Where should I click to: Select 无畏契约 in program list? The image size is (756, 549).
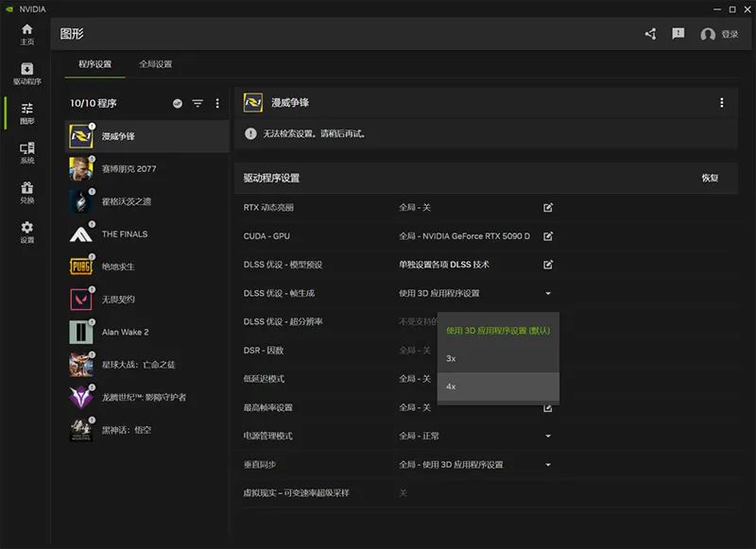[147, 300]
